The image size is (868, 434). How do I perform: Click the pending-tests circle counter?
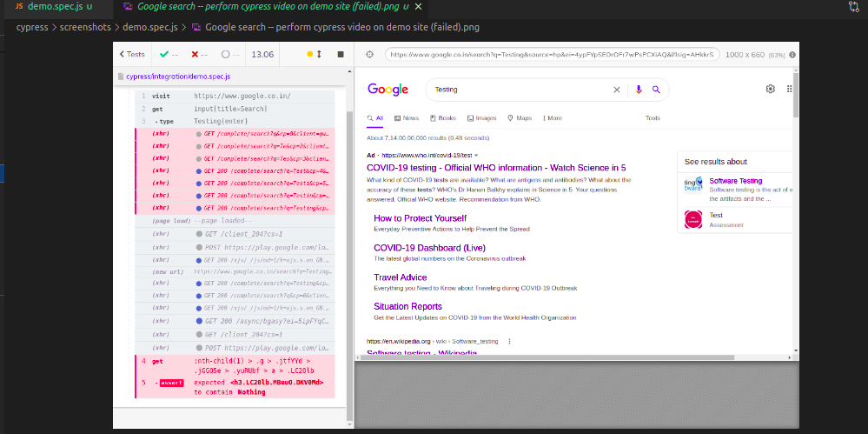[x=225, y=54]
